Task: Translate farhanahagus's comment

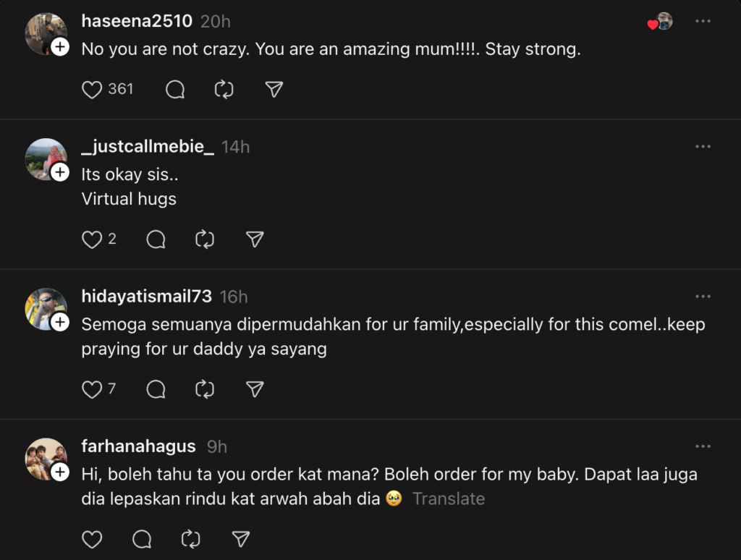Action: (449, 499)
